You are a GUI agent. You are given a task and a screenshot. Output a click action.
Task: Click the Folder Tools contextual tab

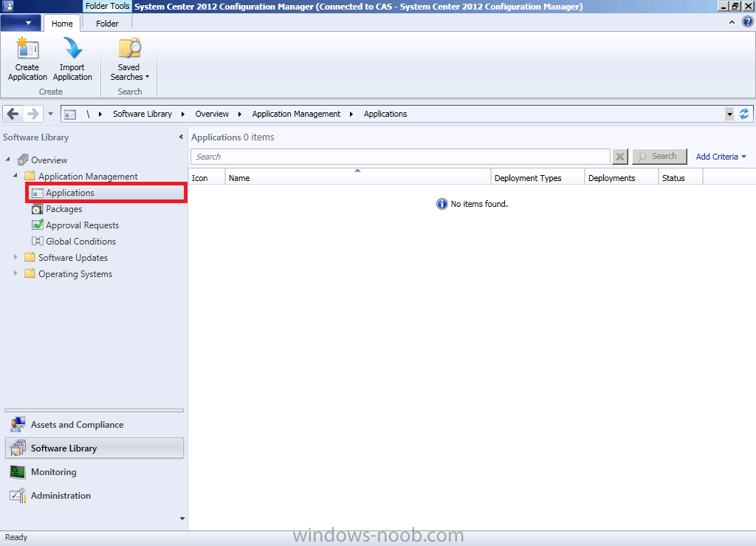point(107,6)
